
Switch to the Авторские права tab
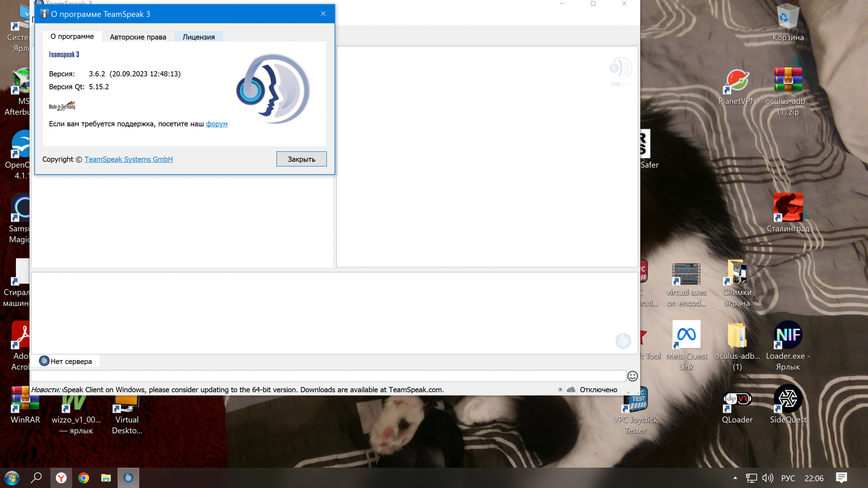138,37
